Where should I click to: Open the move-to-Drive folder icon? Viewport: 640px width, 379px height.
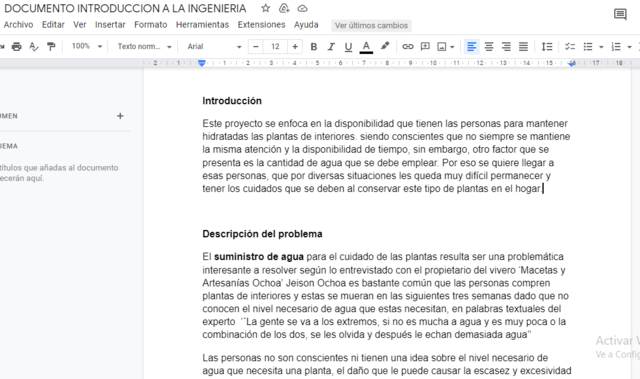click(284, 8)
